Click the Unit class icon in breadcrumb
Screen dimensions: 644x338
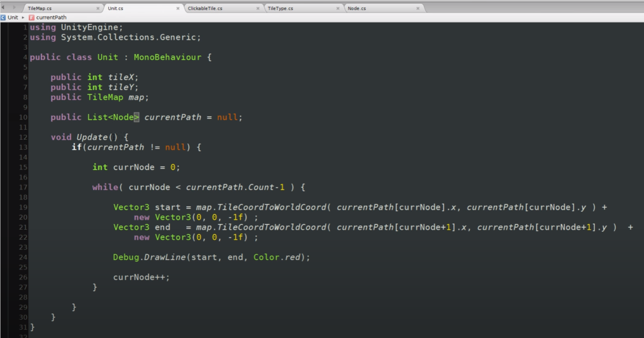(3, 17)
